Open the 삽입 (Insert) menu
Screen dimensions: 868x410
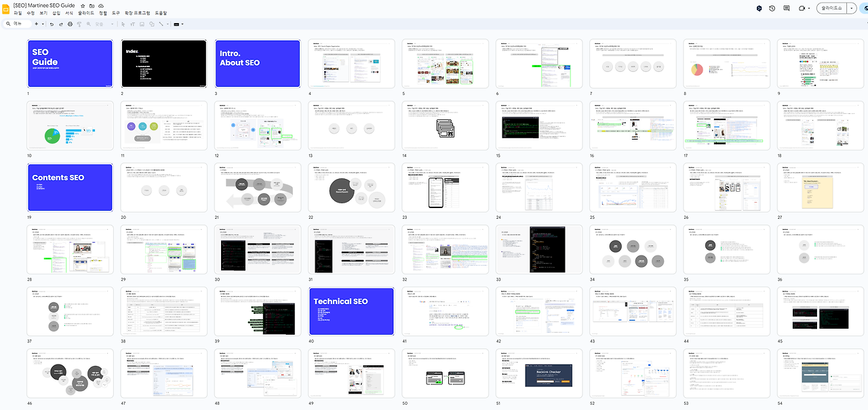point(56,13)
